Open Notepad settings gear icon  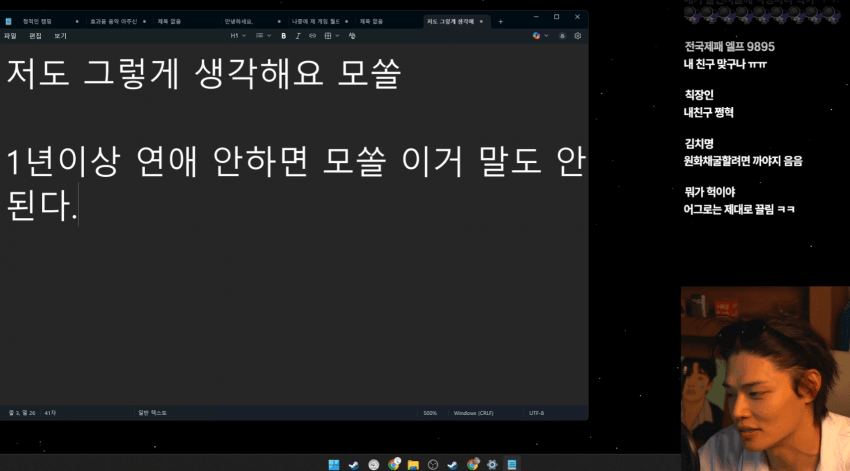point(577,35)
